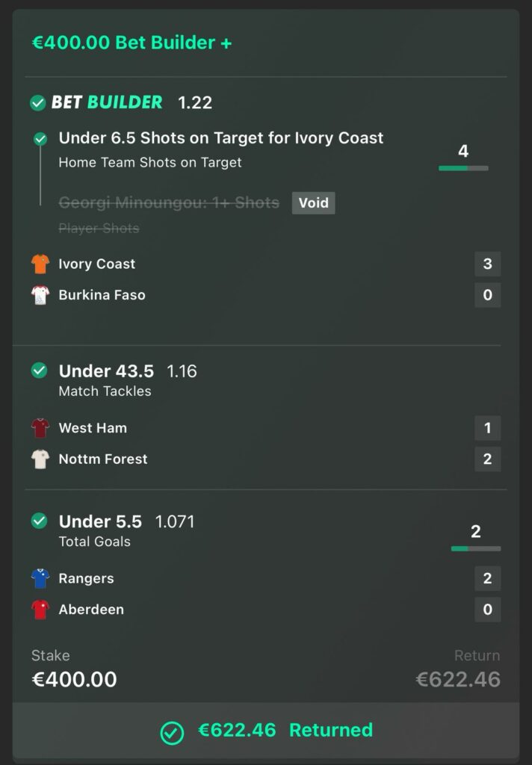Click the green check beside Bet Builder
Image resolution: width=532 pixels, height=765 pixels.
[38, 103]
